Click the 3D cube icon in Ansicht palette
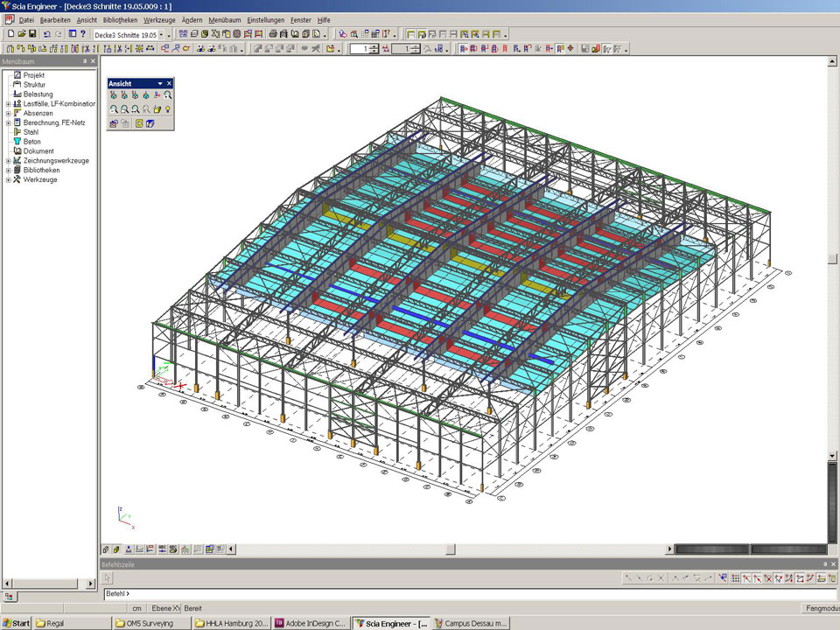The height and width of the screenshot is (630, 840). (x=150, y=124)
